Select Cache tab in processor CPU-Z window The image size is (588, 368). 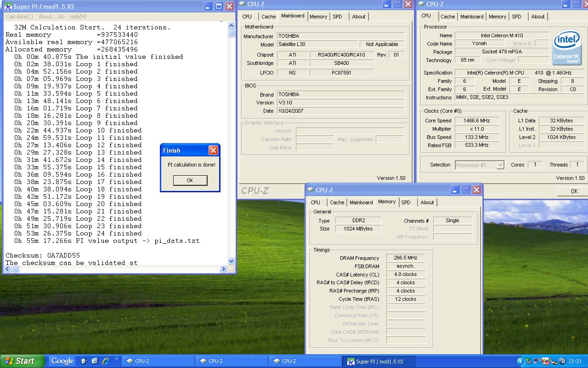click(447, 17)
